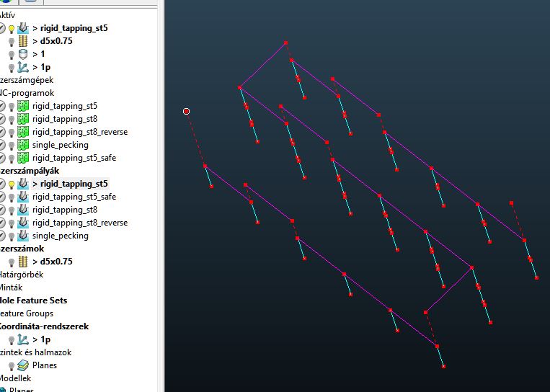
Task: Click the circled toolpath start point in viewport
Action: [186, 111]
